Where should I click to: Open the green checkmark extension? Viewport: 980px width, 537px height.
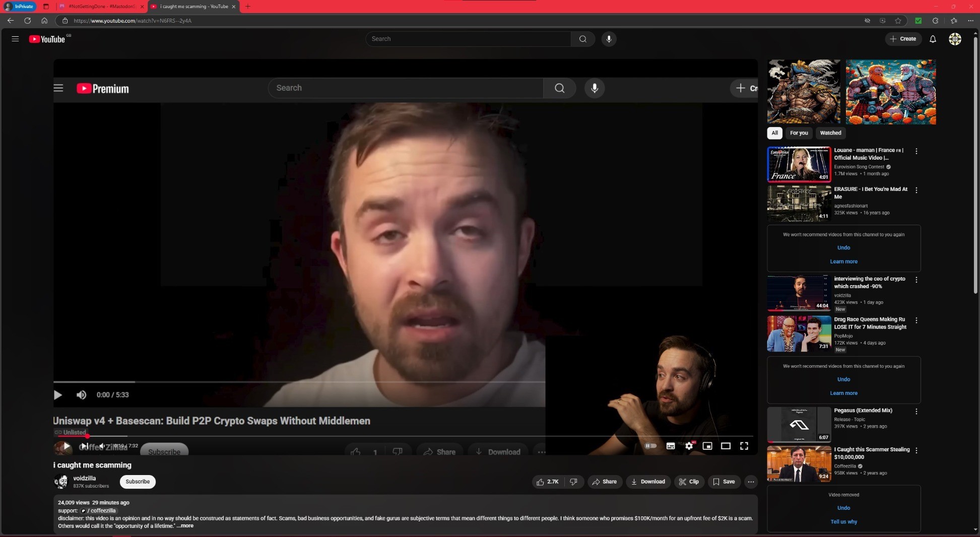918,21
